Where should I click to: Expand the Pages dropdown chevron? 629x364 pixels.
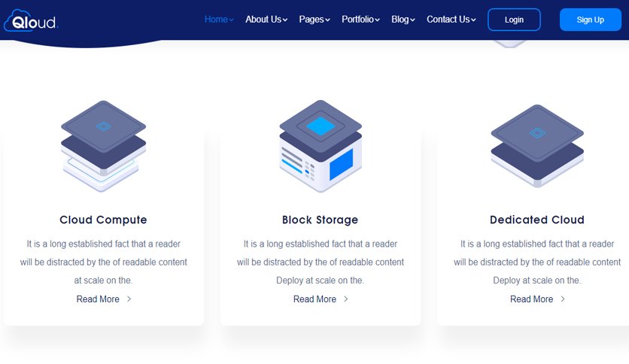[x=328, y=20]
